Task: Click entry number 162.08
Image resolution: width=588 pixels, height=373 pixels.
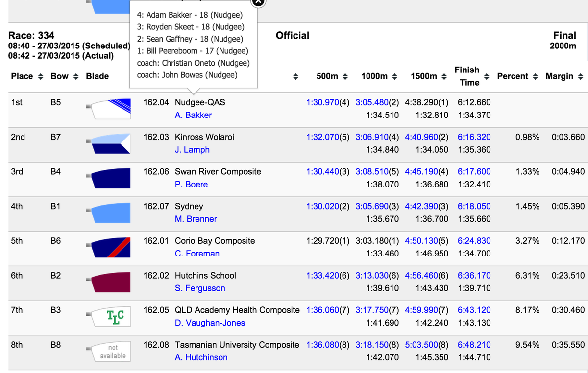Action: point(156,345)
